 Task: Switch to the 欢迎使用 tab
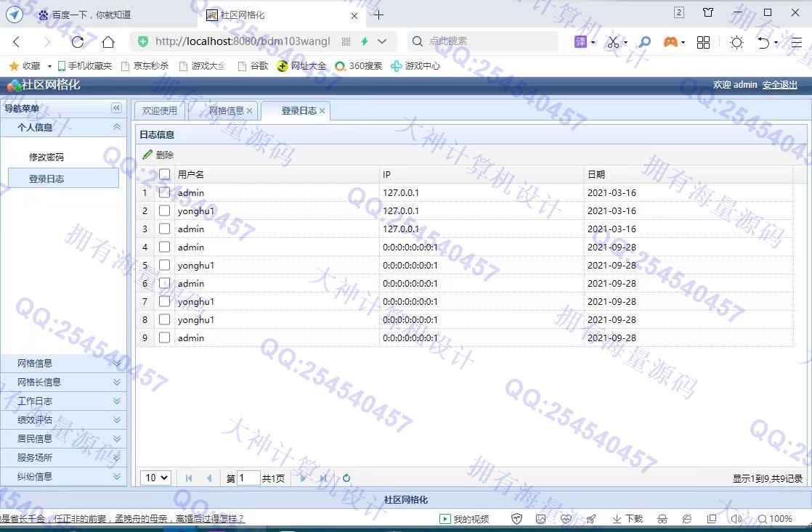[160, 111]
